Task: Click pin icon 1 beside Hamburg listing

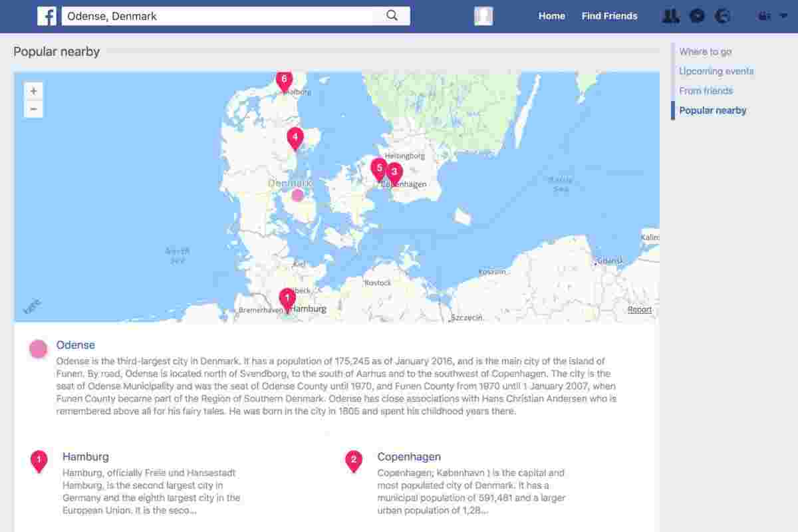Action: coord(39,461)
